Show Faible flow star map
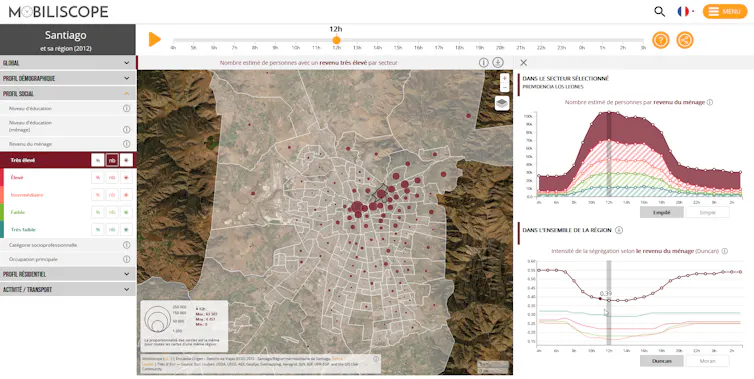This screenshot has height=379, width=754. pos(126,212)
